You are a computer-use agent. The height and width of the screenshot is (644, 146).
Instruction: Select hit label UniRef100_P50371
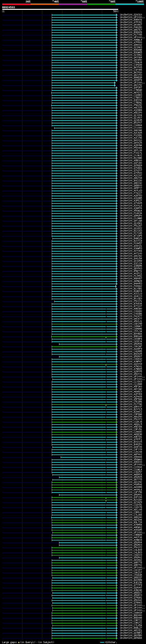(x=131, y=301)
